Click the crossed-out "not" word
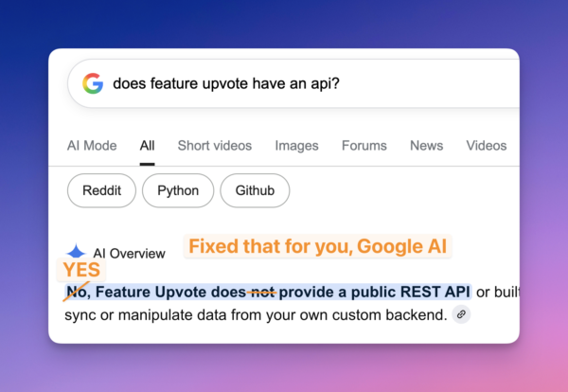Image resolution: width=568 pixels, height=392 pixels. (x=262, y=292)
